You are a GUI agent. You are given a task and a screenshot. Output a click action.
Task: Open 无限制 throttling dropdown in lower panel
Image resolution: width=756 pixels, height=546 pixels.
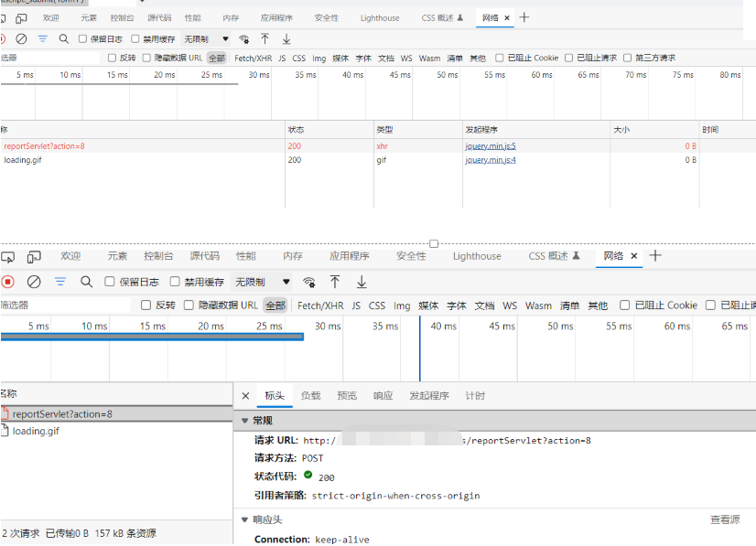263,282
